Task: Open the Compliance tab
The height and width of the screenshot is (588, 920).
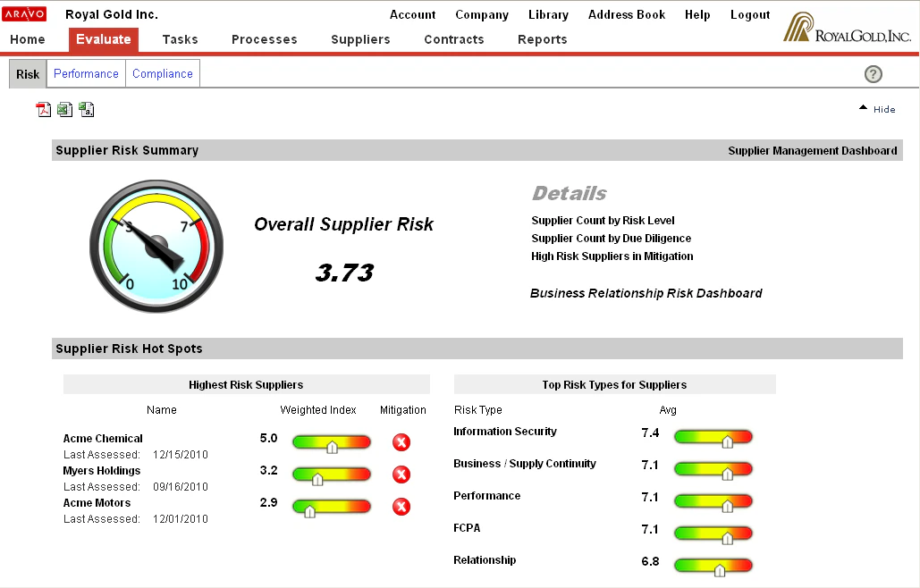Action: coord(162,73)
